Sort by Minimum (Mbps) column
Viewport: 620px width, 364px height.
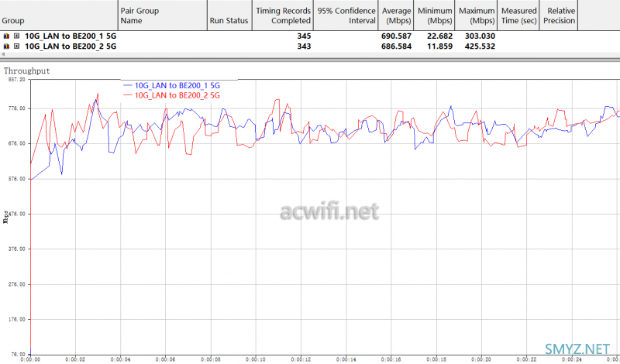pyautogui.click(x=436, y=15)
